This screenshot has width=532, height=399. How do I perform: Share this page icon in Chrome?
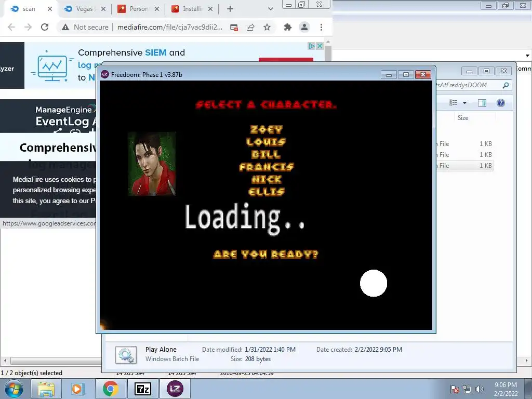[250, 27]
